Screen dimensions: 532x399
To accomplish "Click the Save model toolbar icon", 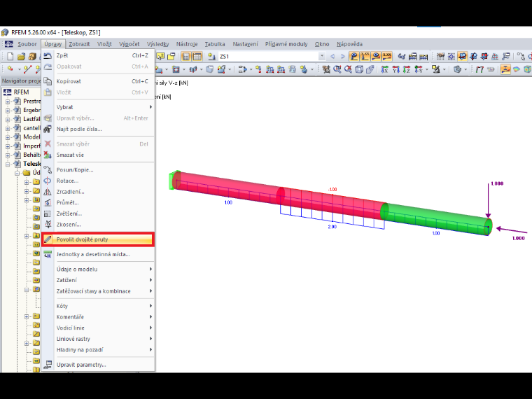I will pos(32,56).
